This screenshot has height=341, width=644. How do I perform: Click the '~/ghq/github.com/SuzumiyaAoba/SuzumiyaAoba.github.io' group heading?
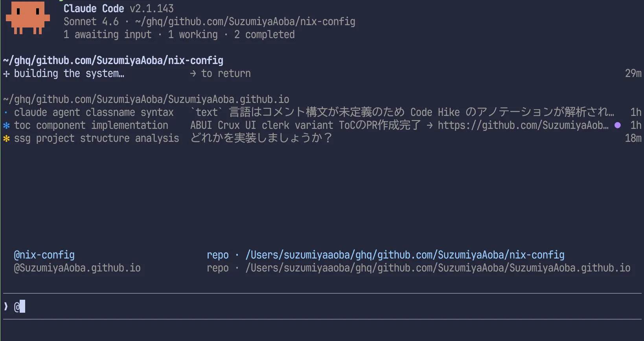146,99
